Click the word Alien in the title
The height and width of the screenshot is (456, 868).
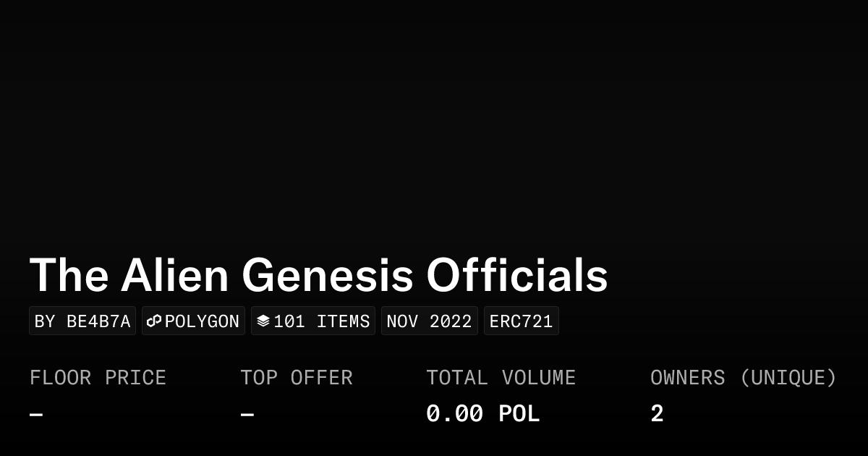(174, 276)
